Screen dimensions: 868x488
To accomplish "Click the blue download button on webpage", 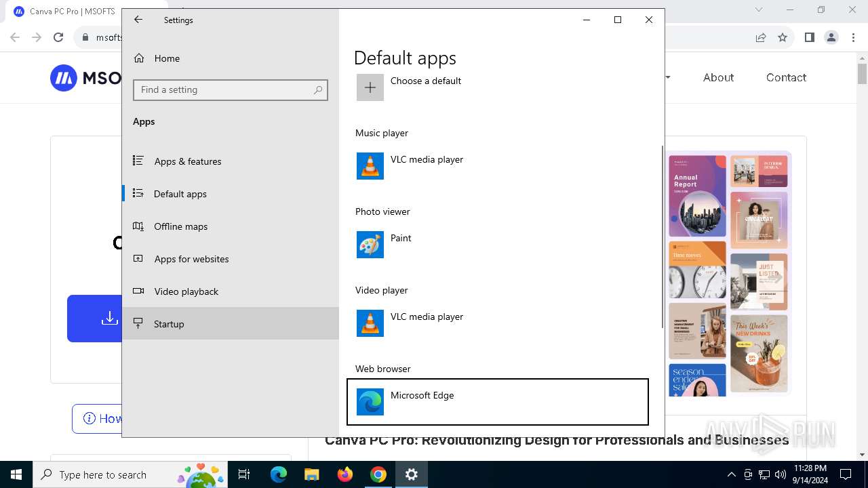I will 94,319.
